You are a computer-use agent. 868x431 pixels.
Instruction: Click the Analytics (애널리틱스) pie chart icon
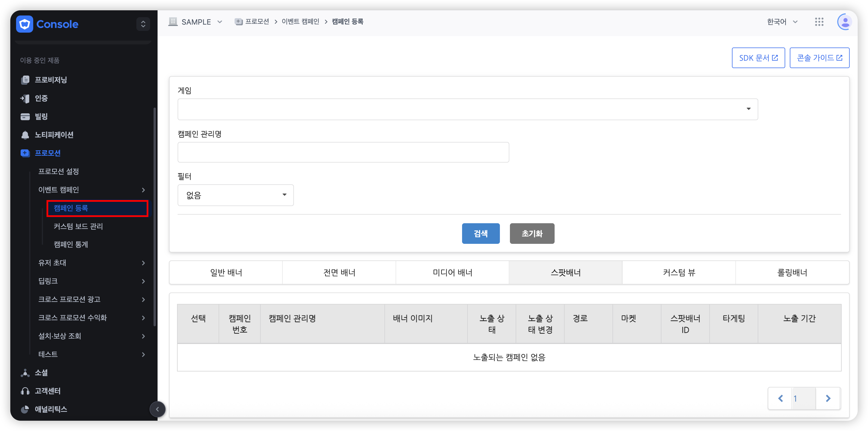point(25,410)
